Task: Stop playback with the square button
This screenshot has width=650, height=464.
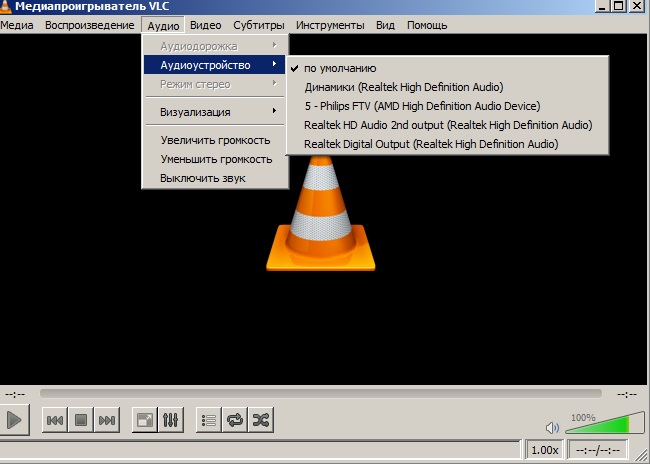Action: pyautogui.click(x=81, y=420)
